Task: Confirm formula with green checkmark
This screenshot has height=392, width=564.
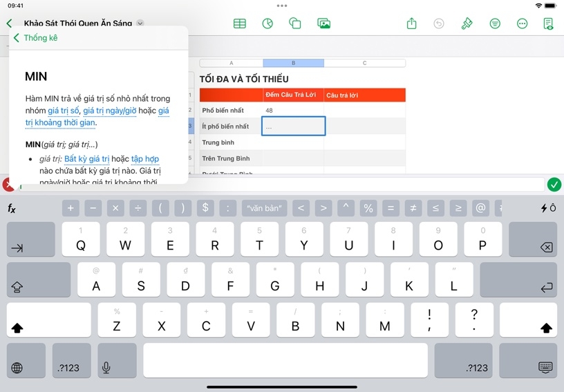Action: [x=554, y=185]
